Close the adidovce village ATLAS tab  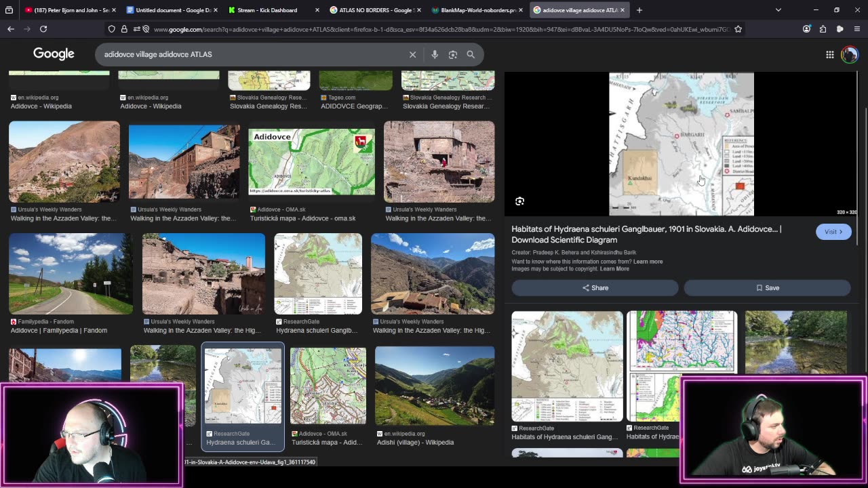[622, 10]
